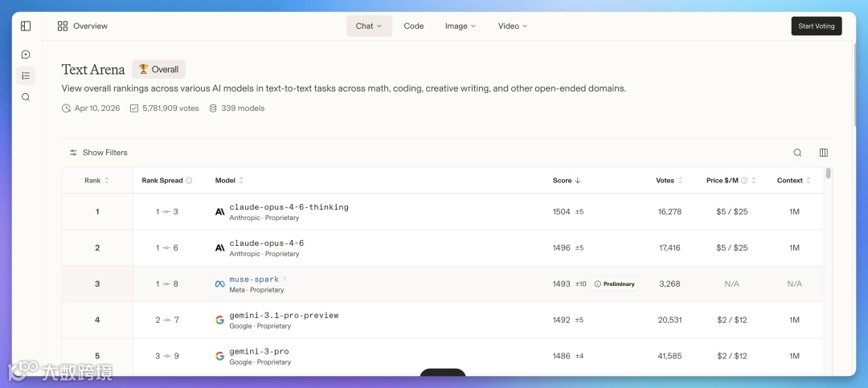
Task: Click the Text Arena heading
Action: point(93,69)
